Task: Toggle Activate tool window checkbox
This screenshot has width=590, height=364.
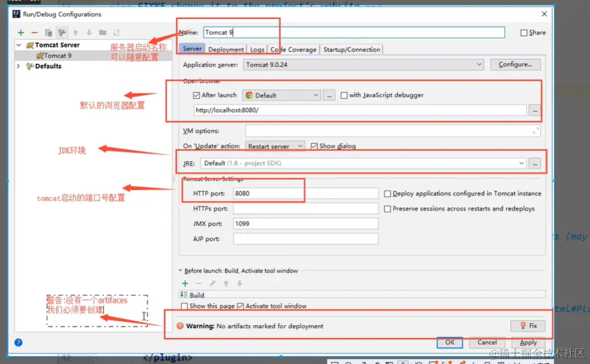Action: pyautogui.click(x=240, y=306)
